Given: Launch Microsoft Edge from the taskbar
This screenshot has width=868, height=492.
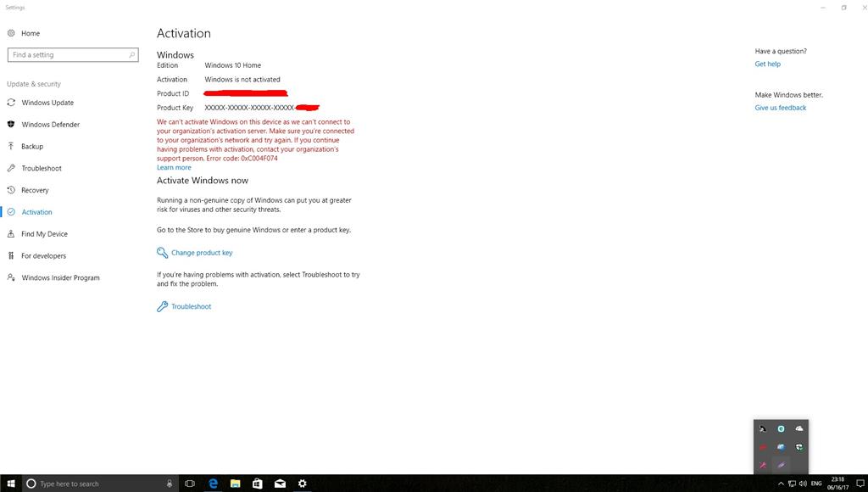Looking at the screenshot, I should click(x=213, y=484).
